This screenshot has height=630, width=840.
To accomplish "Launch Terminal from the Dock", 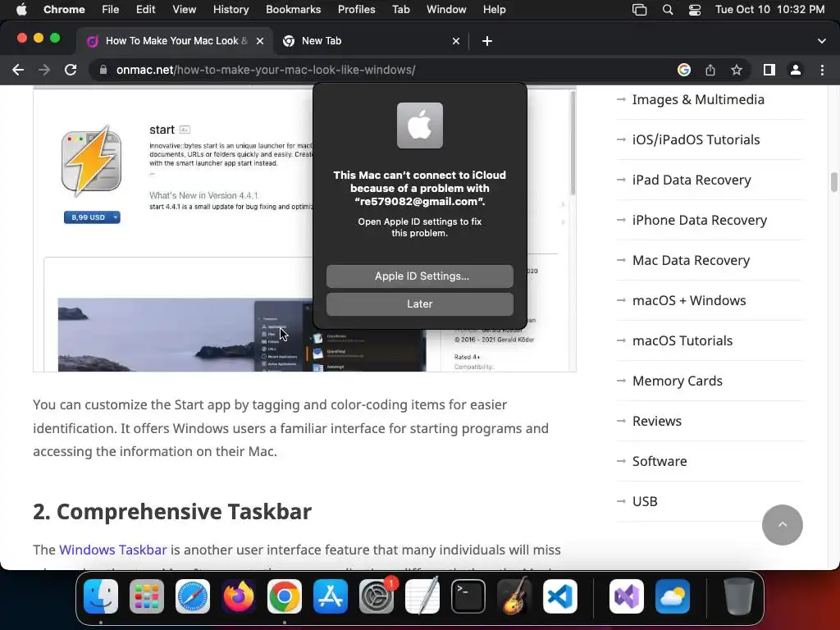I will [x=468, y=596].
